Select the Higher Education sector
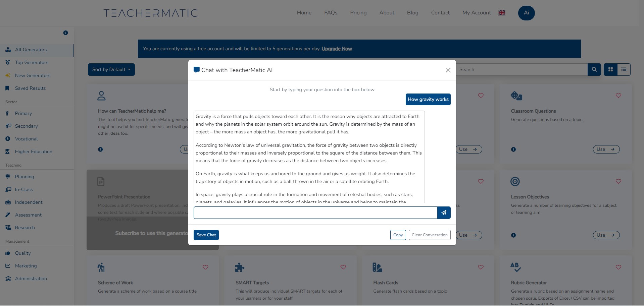Image resolution: width=644 pixels, height=306 pixels. coord(37,151)
